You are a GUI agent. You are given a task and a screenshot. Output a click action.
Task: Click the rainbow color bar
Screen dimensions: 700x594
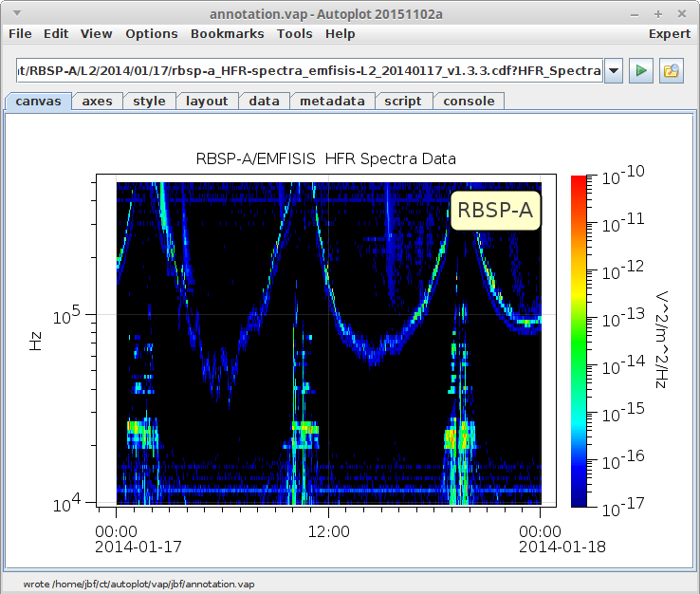pyautogui.click(x=580, y=340)
